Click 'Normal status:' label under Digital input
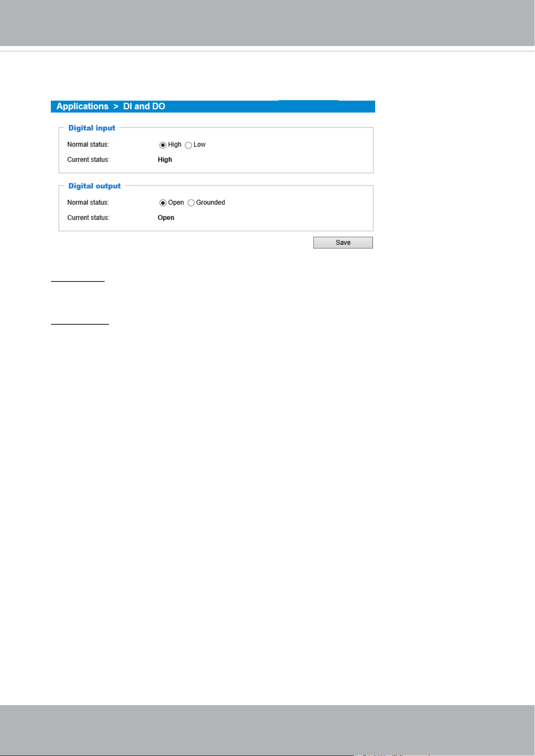 click(88, 145)
